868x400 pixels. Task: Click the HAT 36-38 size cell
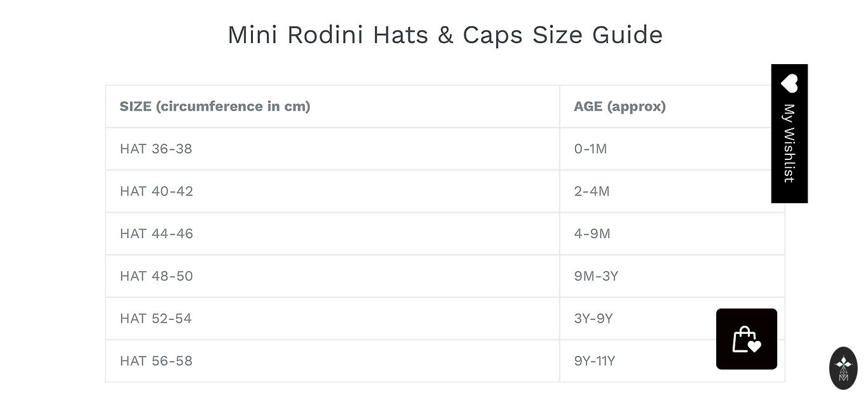[156, 149]
